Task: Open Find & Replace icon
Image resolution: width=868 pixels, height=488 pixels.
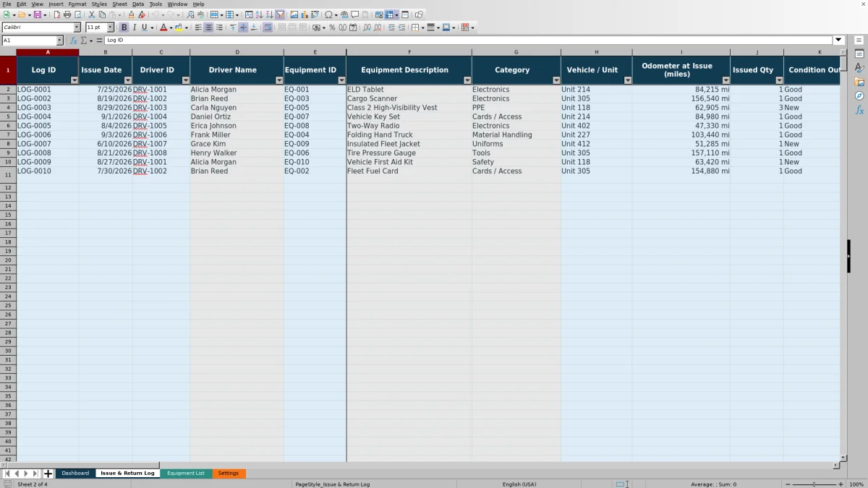Action: 190,14
